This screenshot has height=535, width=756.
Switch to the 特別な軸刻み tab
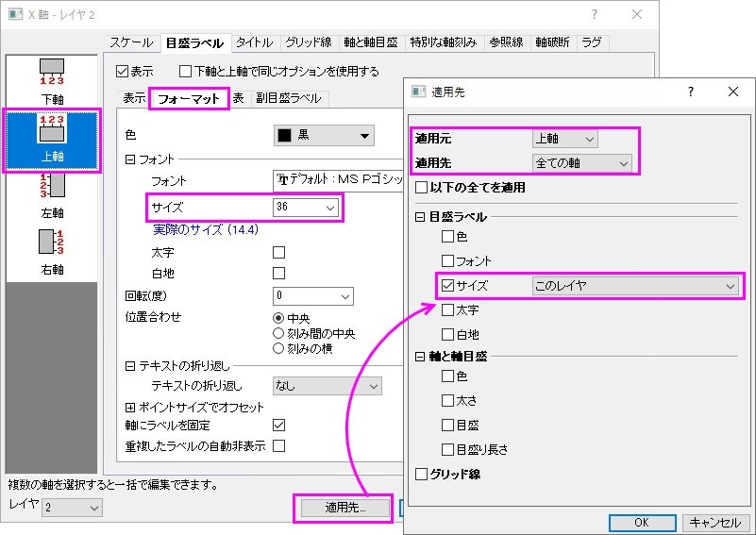[x=443, y=42]
